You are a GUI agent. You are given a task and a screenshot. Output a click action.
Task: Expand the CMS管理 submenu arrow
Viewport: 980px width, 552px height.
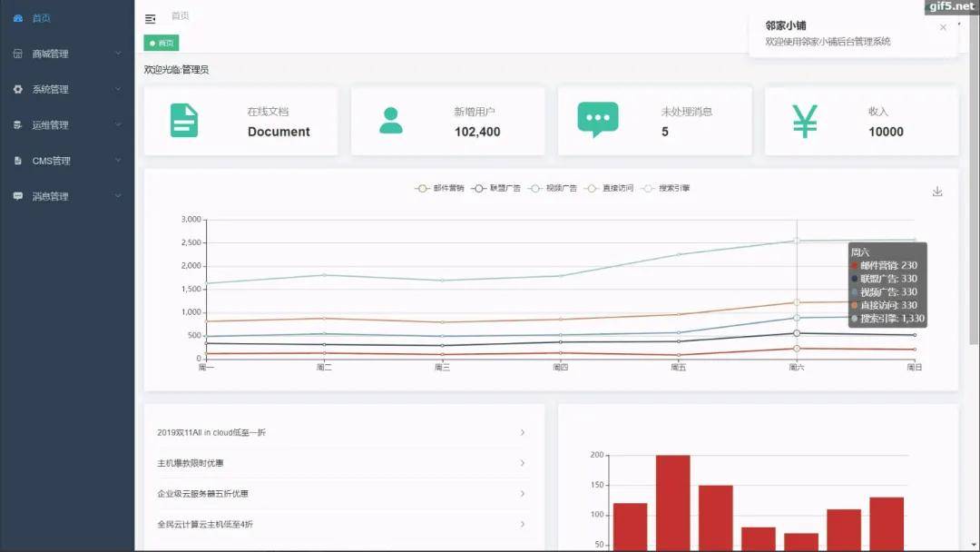click(x=118, y=161)
